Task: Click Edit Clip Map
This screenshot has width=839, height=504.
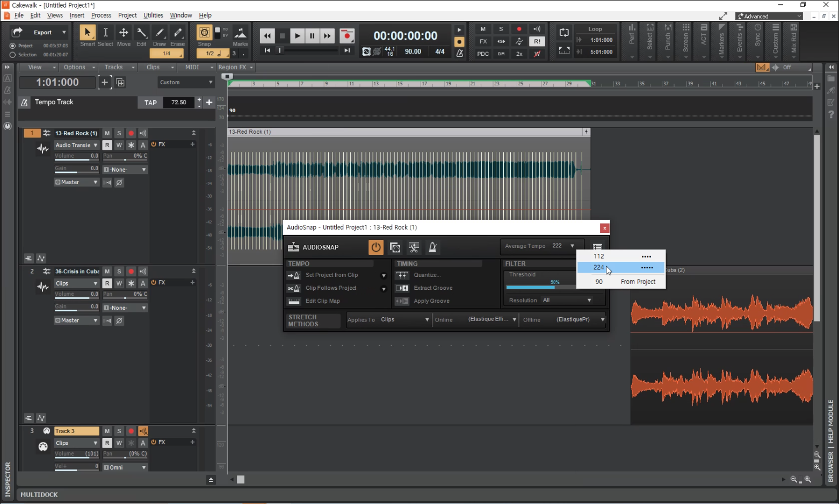Action: tap(322, 301)
